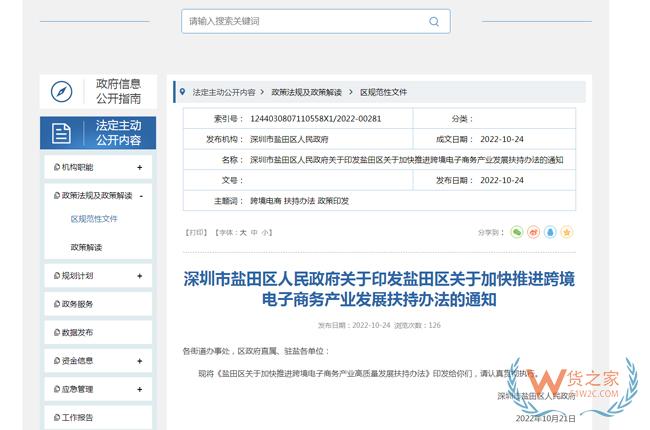Go to 法定主动公开内容 breadcrumb
Viewport: 650px width, 430px height.
[224, 92]
